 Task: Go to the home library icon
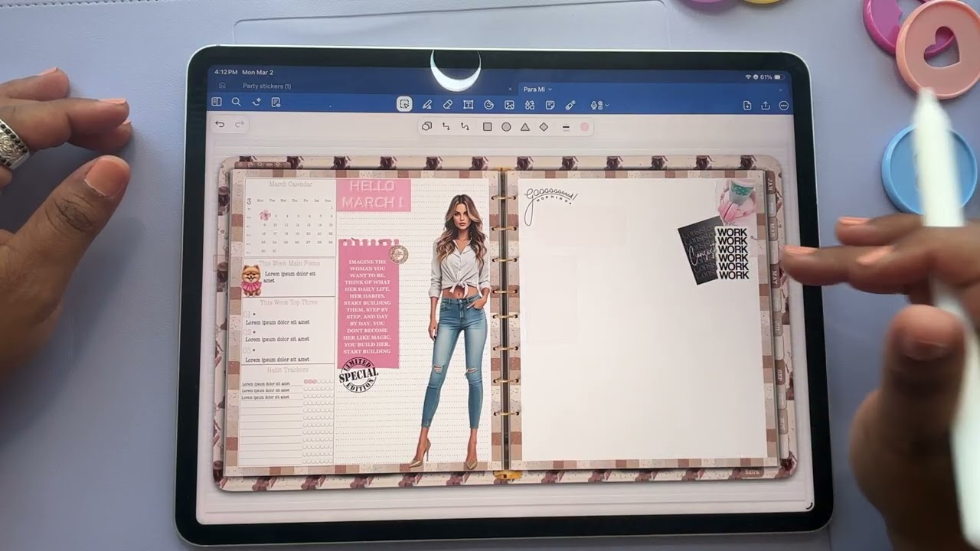coord(222,86)
